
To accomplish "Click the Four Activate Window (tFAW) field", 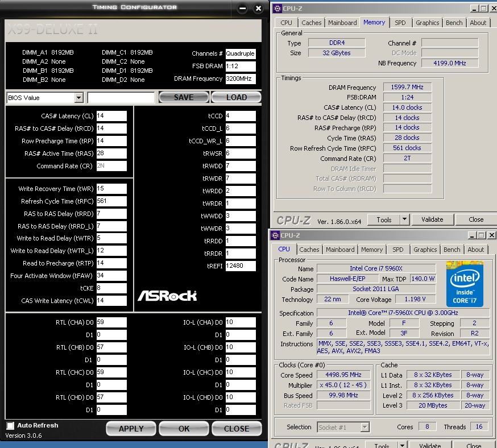I will coord(111,276).
